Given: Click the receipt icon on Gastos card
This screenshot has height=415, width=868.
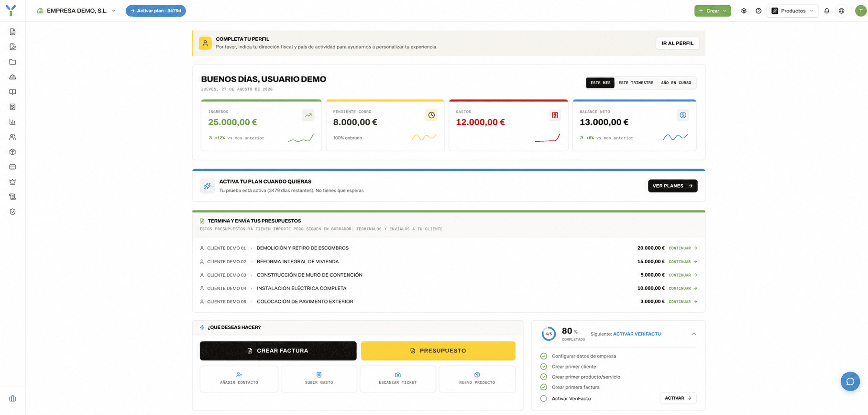Looking at the screenshot, I should (555, 115).
